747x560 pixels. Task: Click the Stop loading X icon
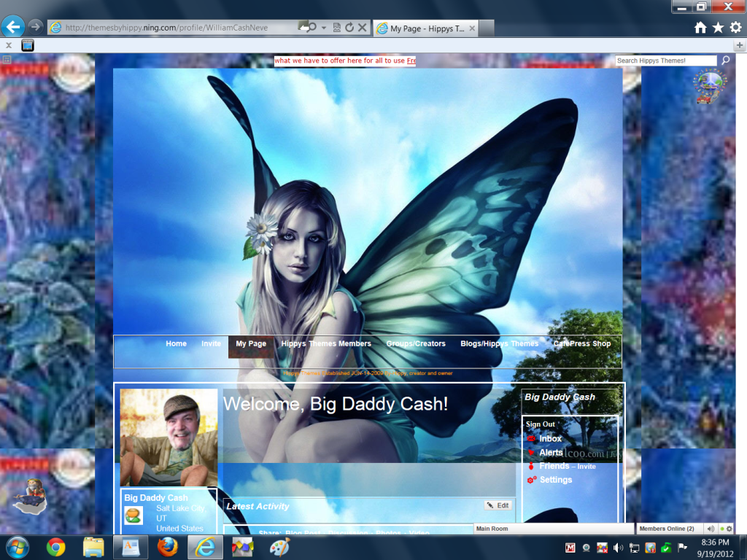pyautogui.click(x=363, y=27)
